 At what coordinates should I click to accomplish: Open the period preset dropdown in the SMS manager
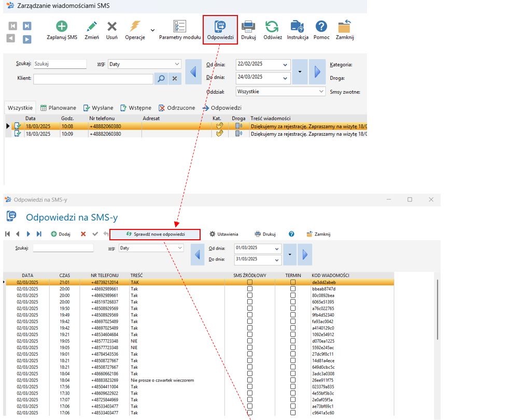300,71
